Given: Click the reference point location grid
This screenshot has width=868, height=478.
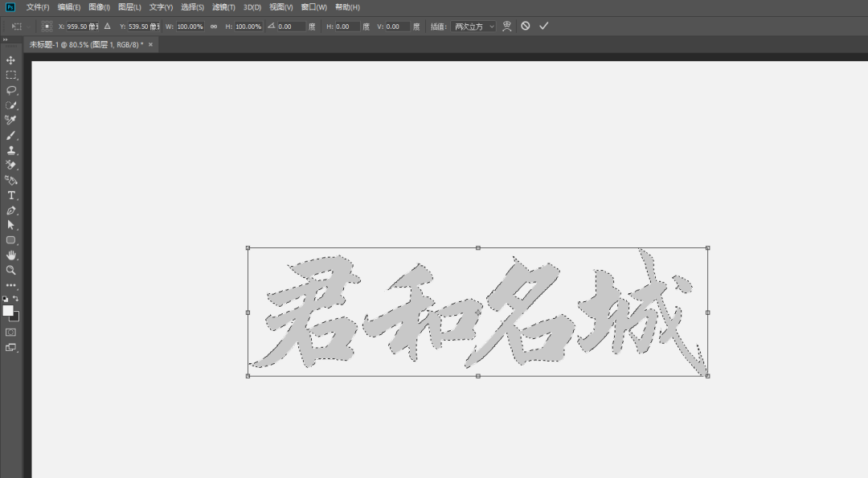Looking at the screenshot, I should (x=47, y=26).
